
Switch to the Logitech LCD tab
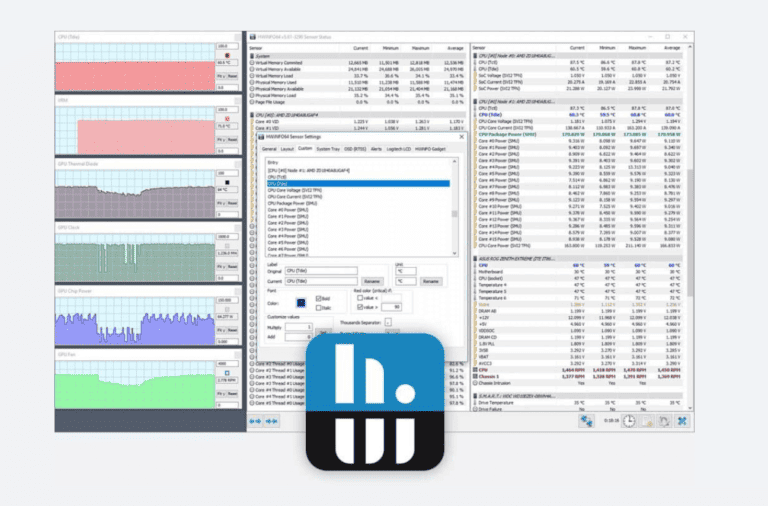click(x=399, y=149)
